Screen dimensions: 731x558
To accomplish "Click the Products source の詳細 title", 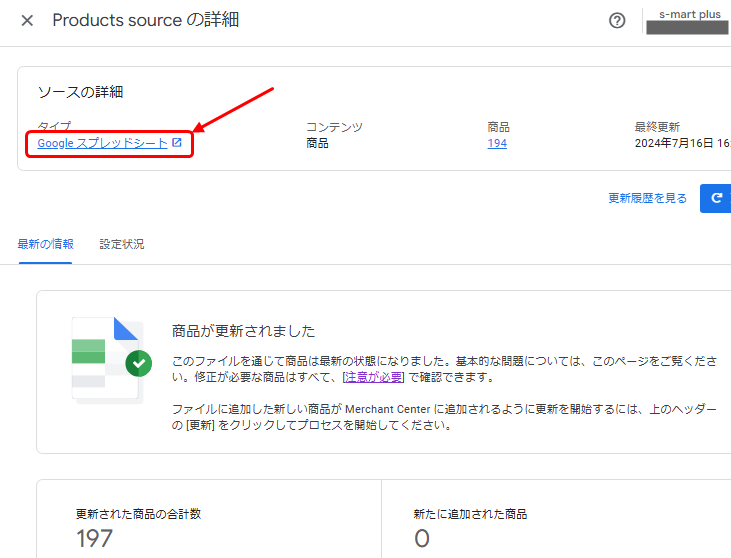I will pyautogui.click(x=145, y=20).
